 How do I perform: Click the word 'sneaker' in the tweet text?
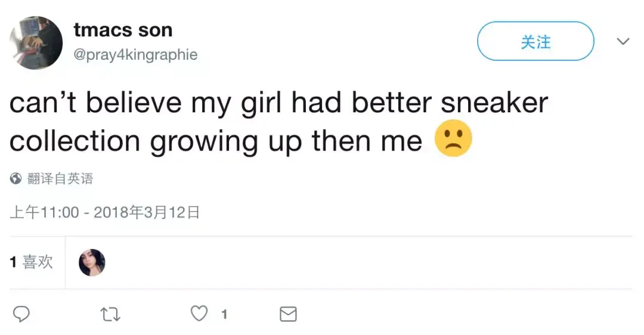494,103
